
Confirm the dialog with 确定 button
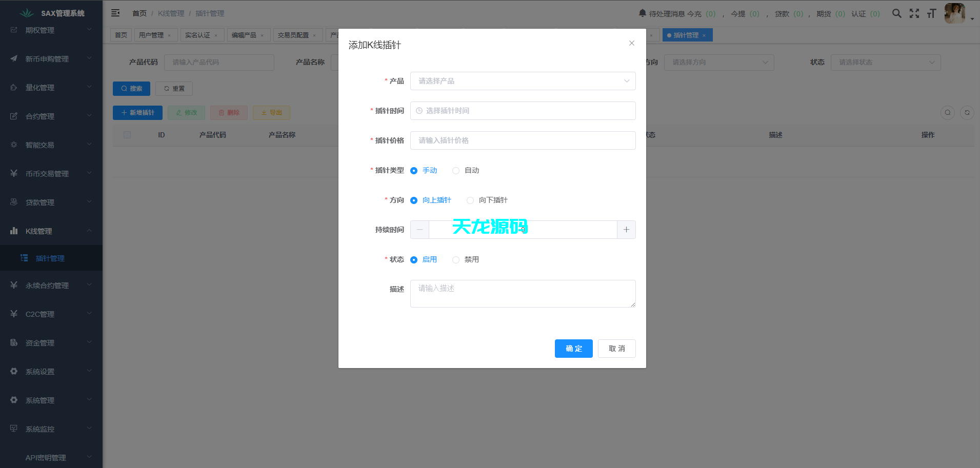point(573,349)
